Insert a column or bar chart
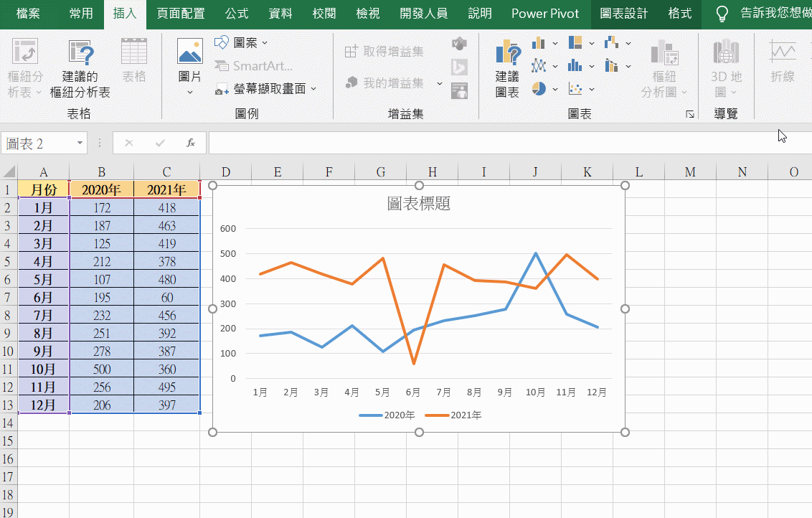812x518 pixels. click(539, 43)
